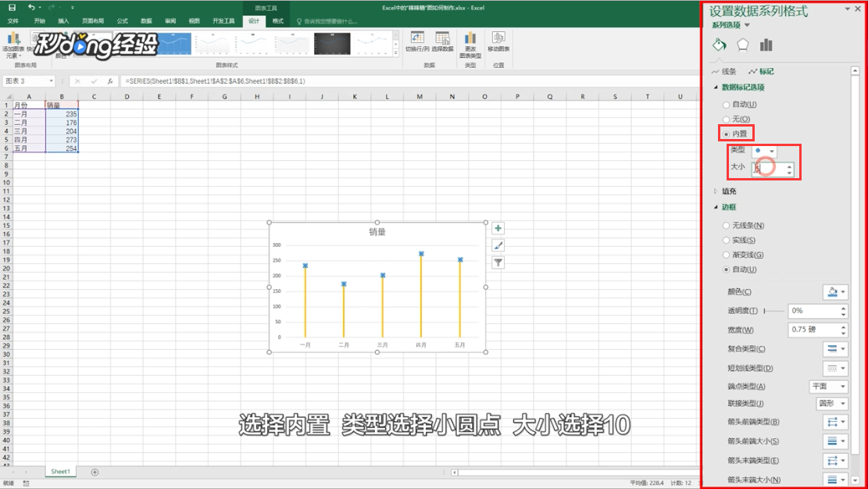868x489 pixels.
Task: Switch to 开始 (Home) ribbon tab
Action: pos(39,21)
